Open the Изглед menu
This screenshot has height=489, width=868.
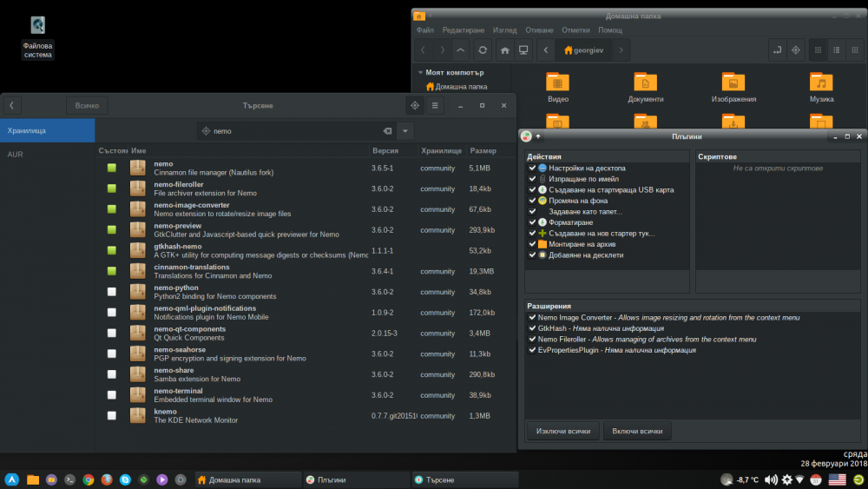505,30
